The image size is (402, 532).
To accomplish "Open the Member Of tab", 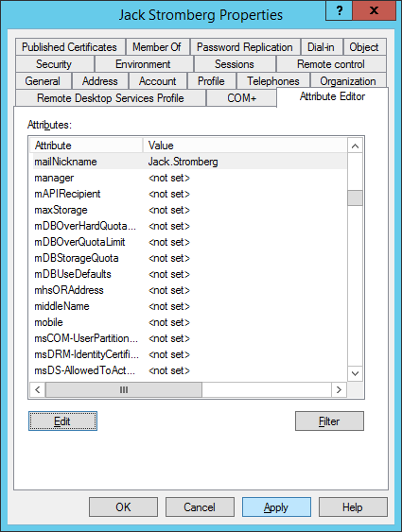I will pyautogui.click(x=156, y=47).
